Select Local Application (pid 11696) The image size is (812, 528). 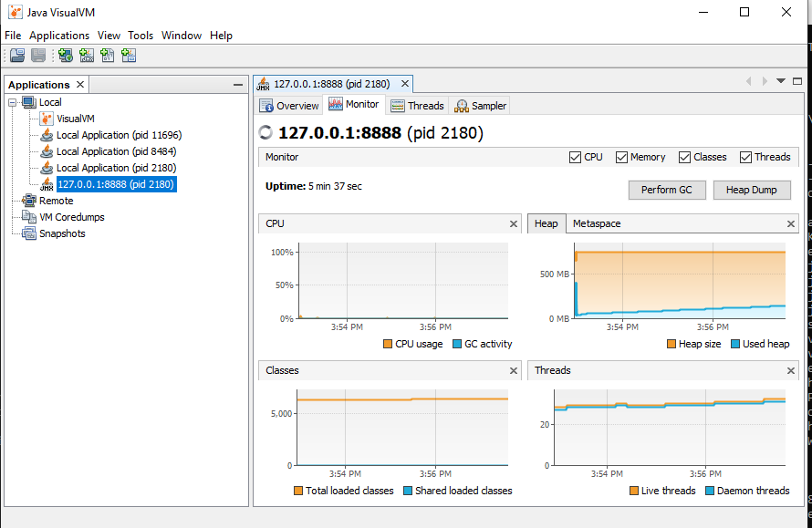click(120, 135)
